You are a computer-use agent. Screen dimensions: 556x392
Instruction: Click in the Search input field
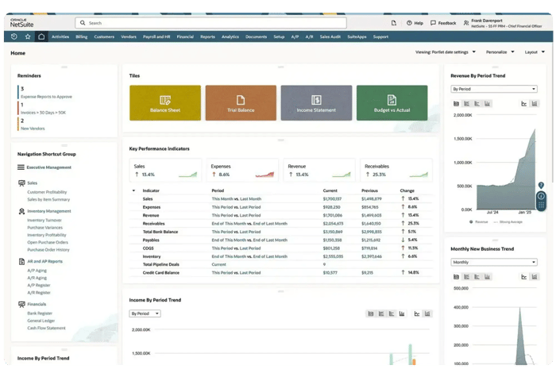(210, 23)
